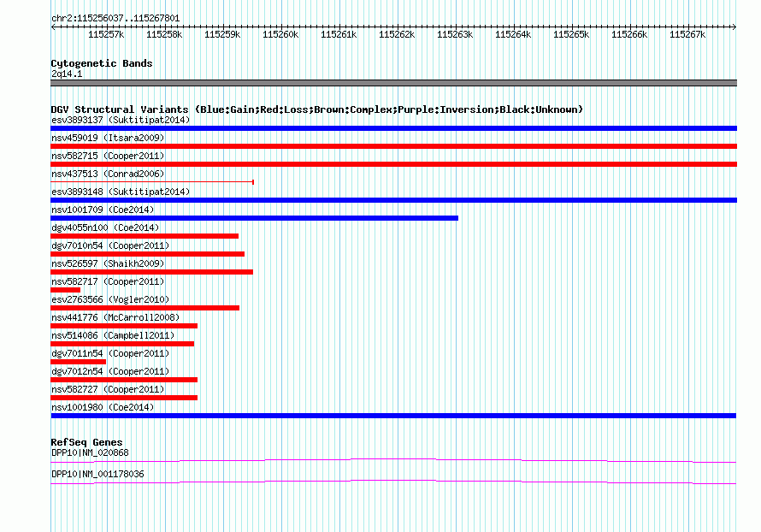
Task: Click the DGV Structural Variants track title
Action: [x=317, y=109]
